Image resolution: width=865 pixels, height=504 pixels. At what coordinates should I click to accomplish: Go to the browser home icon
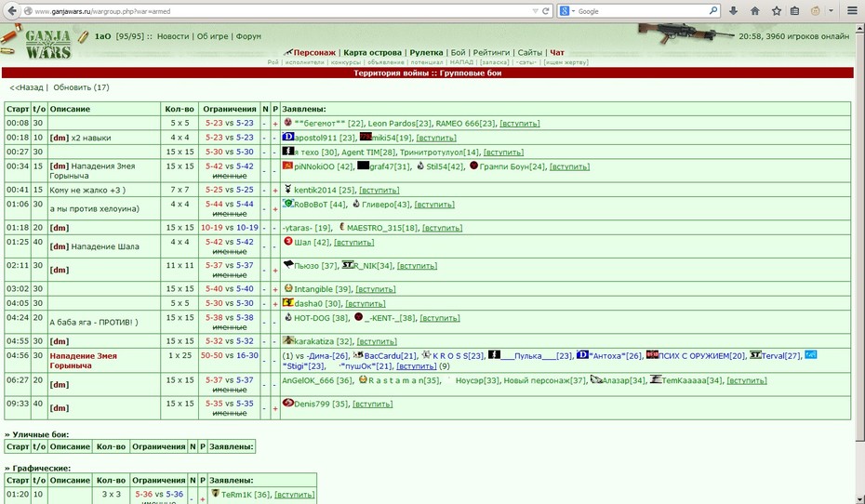point(754,10)
